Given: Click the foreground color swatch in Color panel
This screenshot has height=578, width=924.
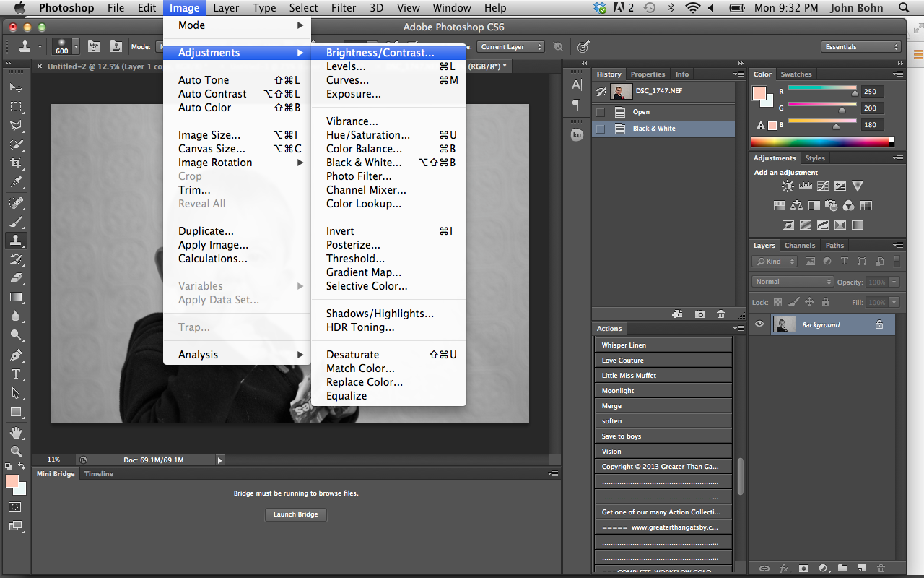Looking at the screenshot, I should click(759, 93).
